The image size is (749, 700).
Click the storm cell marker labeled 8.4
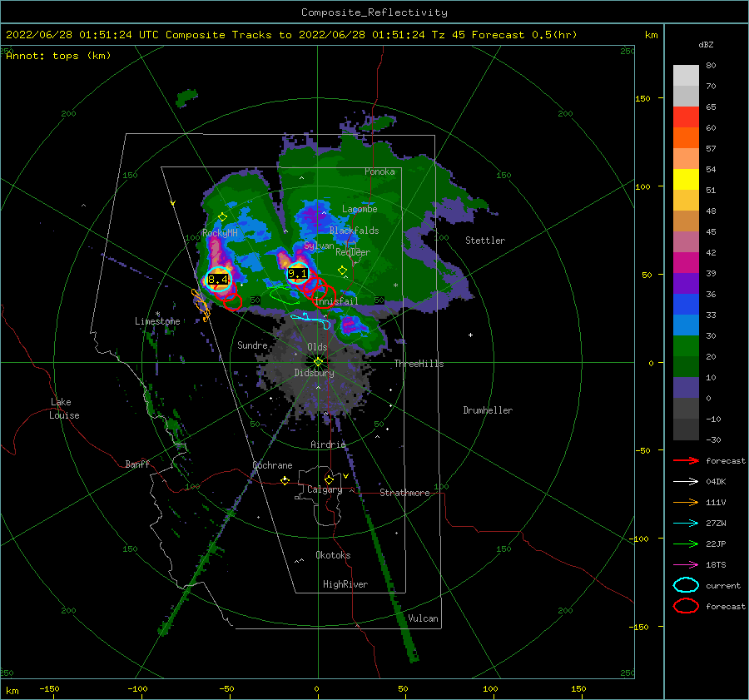click(x=218, y=280)
